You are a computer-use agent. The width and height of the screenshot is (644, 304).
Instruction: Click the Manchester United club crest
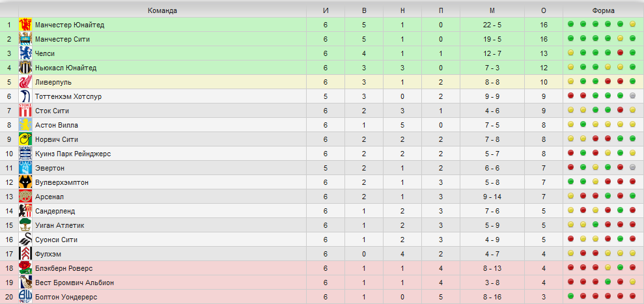point(25,25)
